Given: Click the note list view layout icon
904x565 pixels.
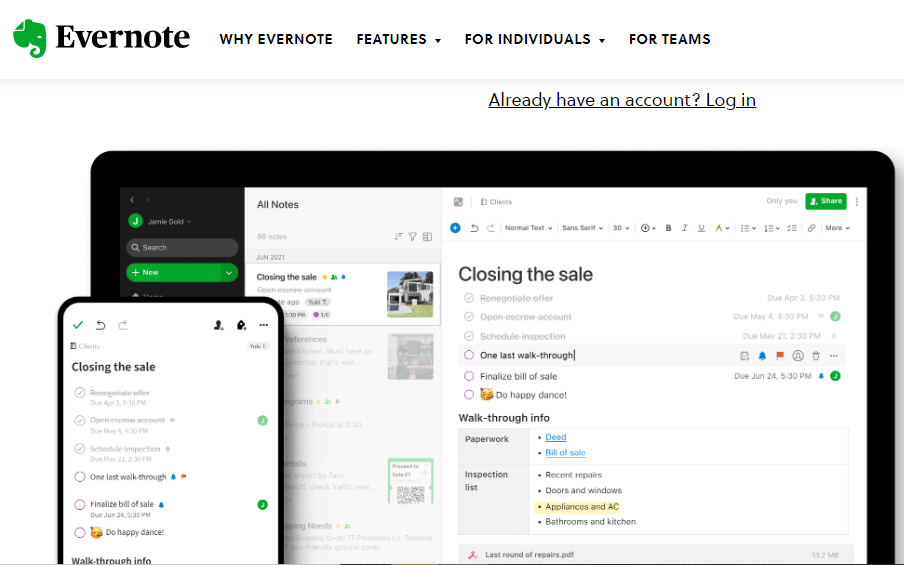Looking at the screenshot, I should point(427,236).
